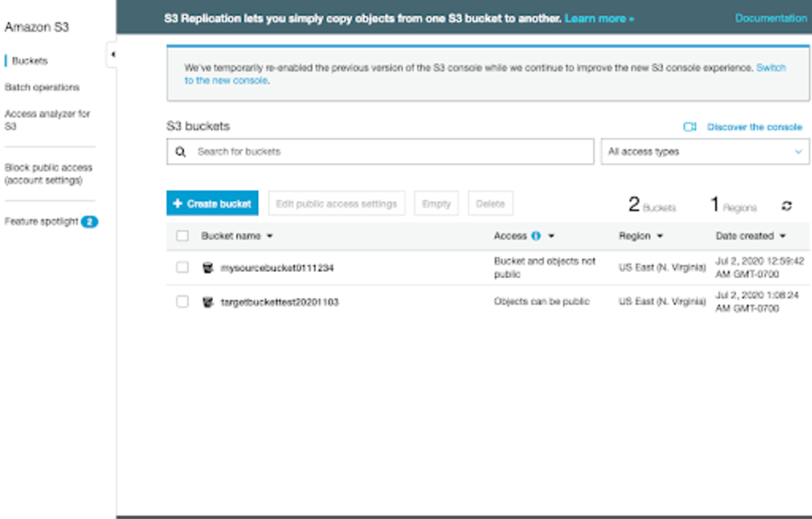Open the Region column sort arrow
The image size is (812, 519).
click(660, 236)
